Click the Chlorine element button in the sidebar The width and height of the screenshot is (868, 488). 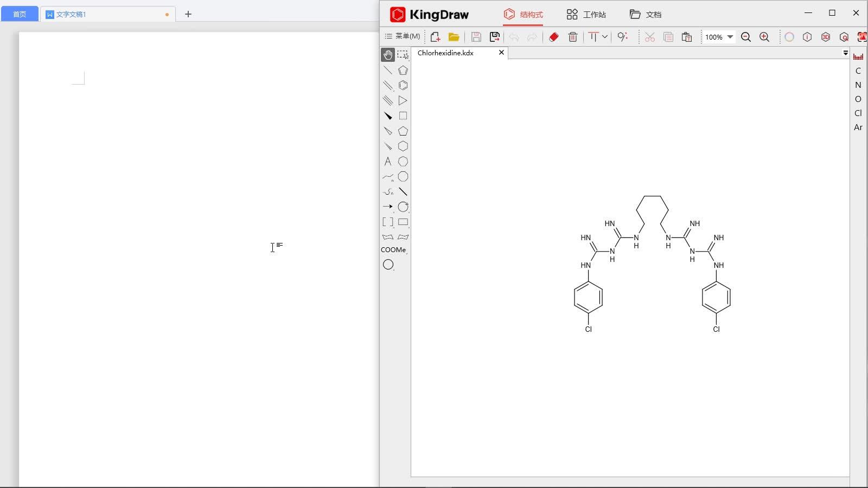pyautogui.click(x=859, y=113)
